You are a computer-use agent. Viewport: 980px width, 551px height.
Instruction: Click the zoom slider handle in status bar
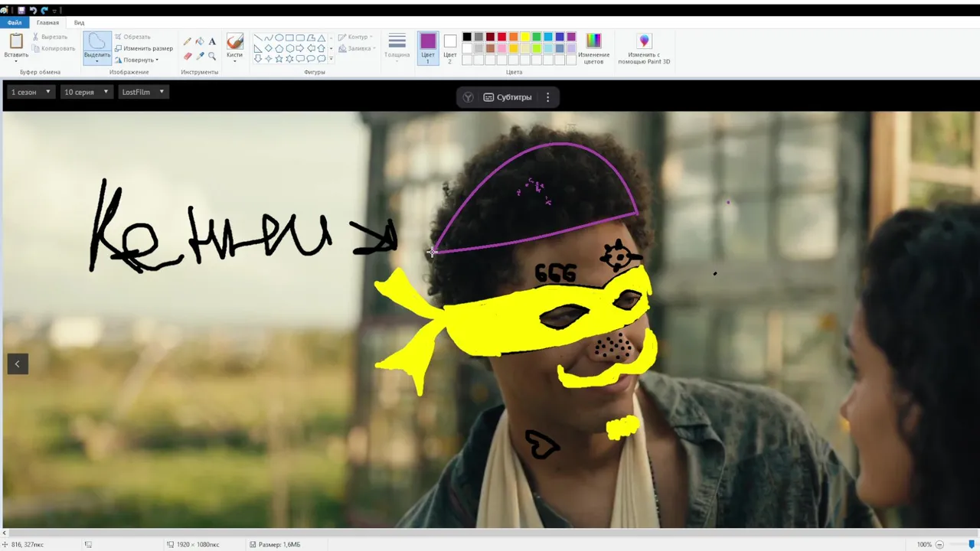pyautogui.click(x=972, y=544)
